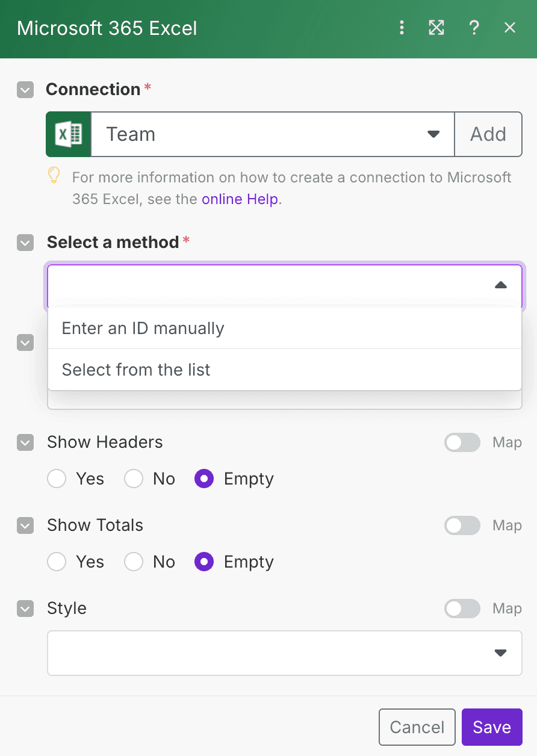Open the online Help link
This screenshot has width=537, height=756.
pos(240,199)
